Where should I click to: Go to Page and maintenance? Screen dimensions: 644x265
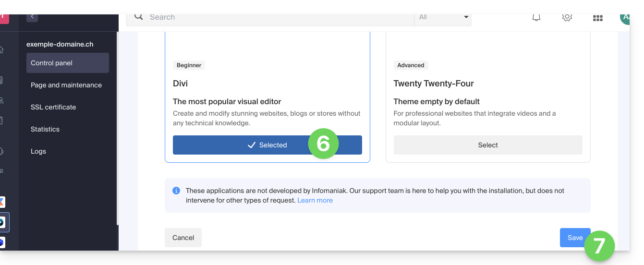(66, 85)
